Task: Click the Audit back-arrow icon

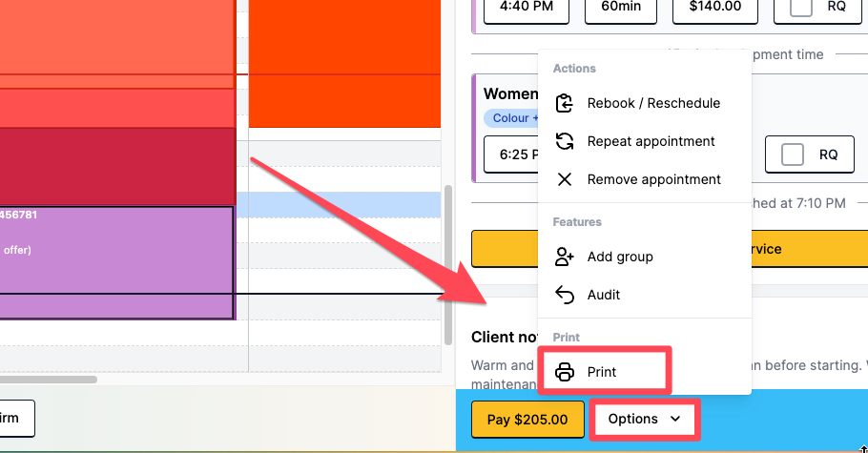Action: (x=565, y=295)
